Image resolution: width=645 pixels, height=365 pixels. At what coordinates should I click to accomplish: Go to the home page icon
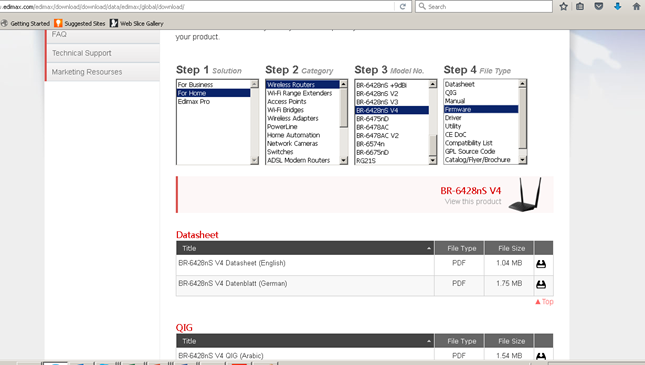(636, 7)
